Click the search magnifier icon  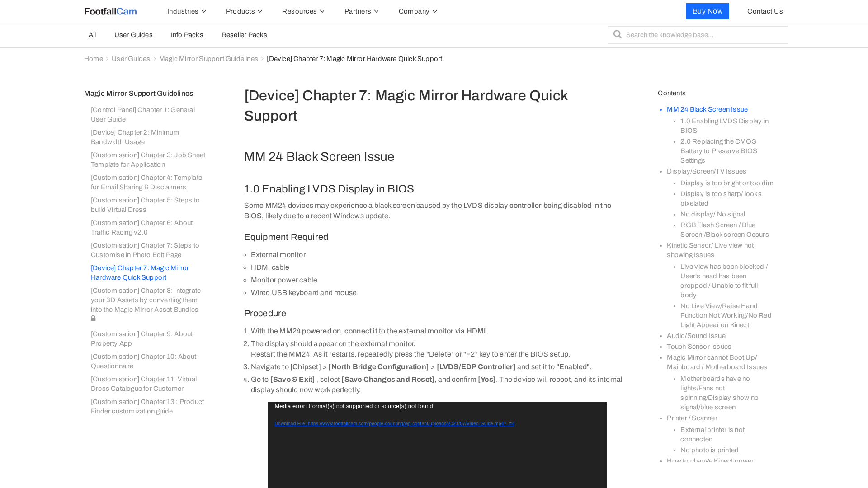[x=617, y=34]
